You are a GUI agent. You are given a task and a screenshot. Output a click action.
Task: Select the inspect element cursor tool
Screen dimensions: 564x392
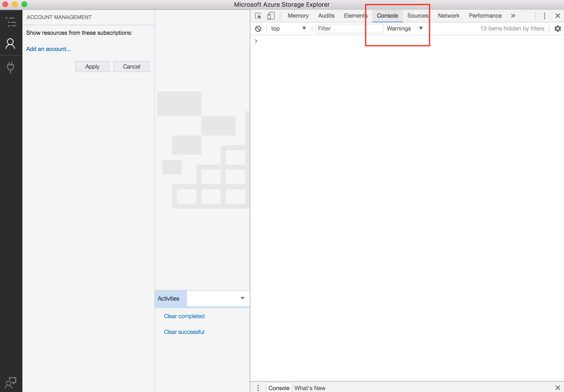[258, 16]
